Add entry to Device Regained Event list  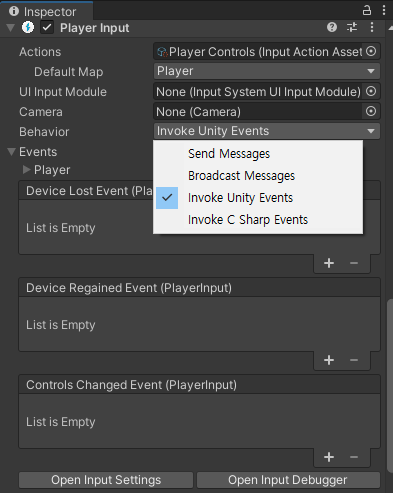click(x=329, y=360)
